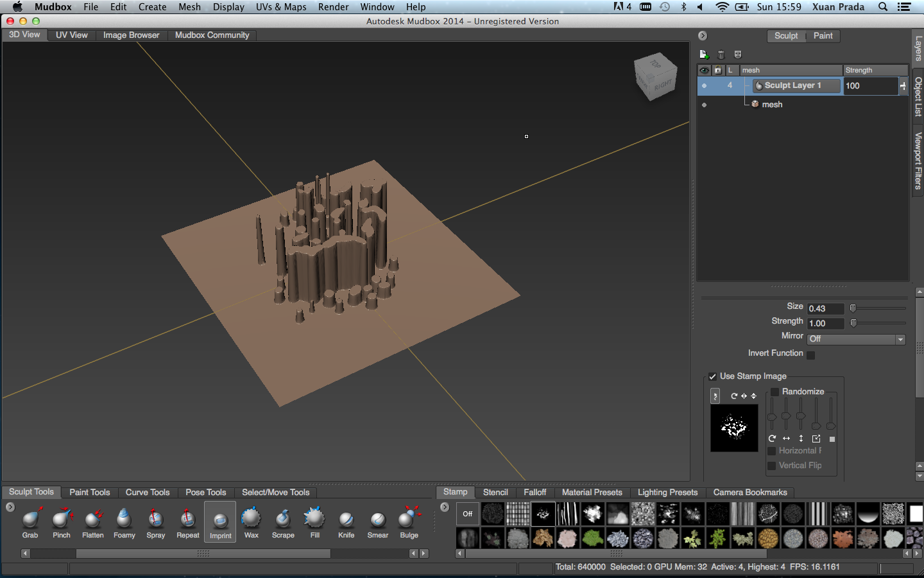The width and height of the screenshot is (924, 578).
Task: Select the Imprint sculpt tool
Action: coord(220,522)
